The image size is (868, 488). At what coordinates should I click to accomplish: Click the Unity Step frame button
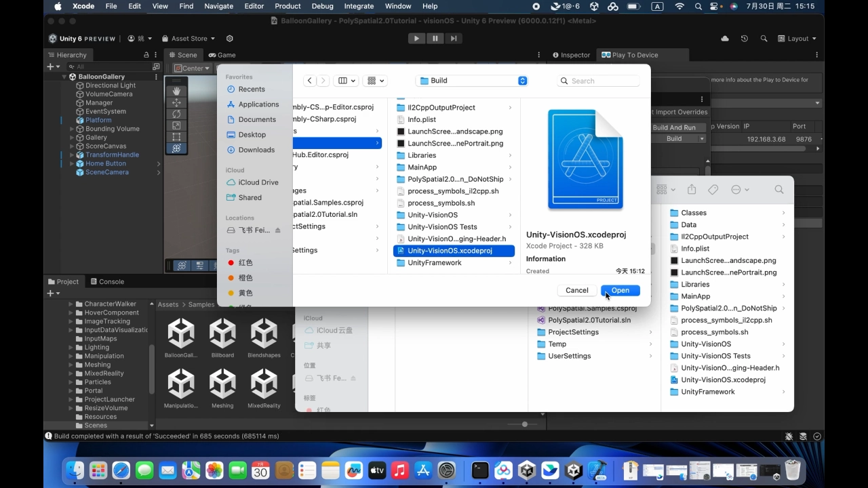point(453,39)
